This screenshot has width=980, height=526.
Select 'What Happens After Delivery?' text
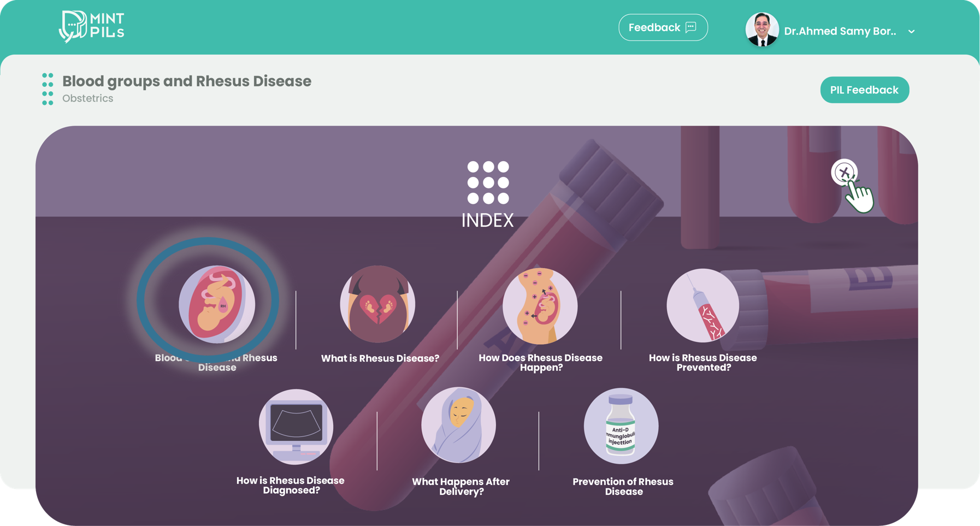coord(461,487)
